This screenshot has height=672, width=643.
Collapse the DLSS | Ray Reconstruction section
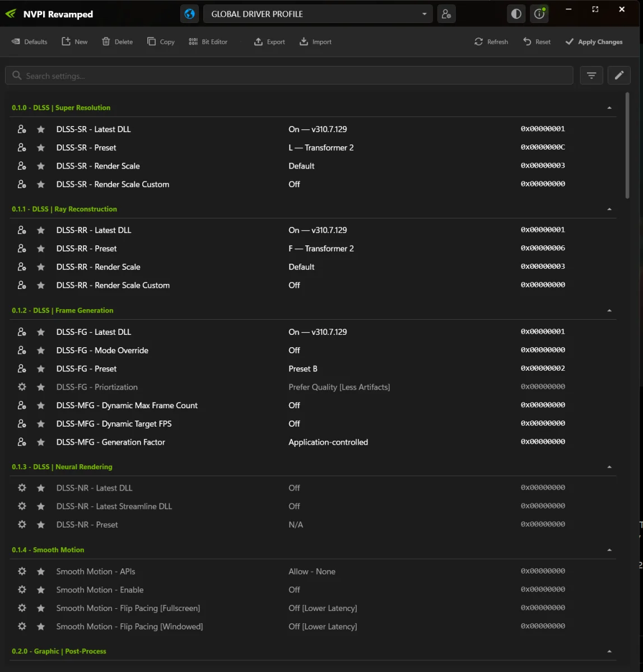point(609,209)
